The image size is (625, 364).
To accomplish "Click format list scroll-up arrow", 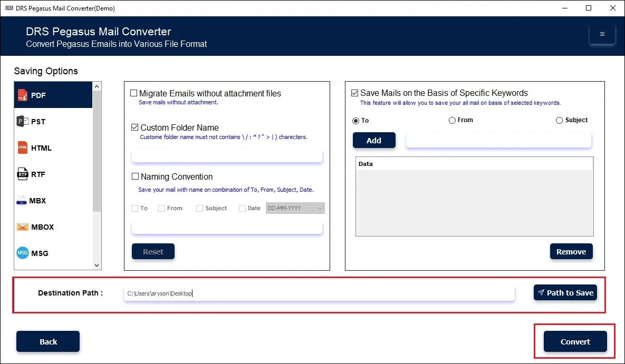I will [x=97, y=86].
